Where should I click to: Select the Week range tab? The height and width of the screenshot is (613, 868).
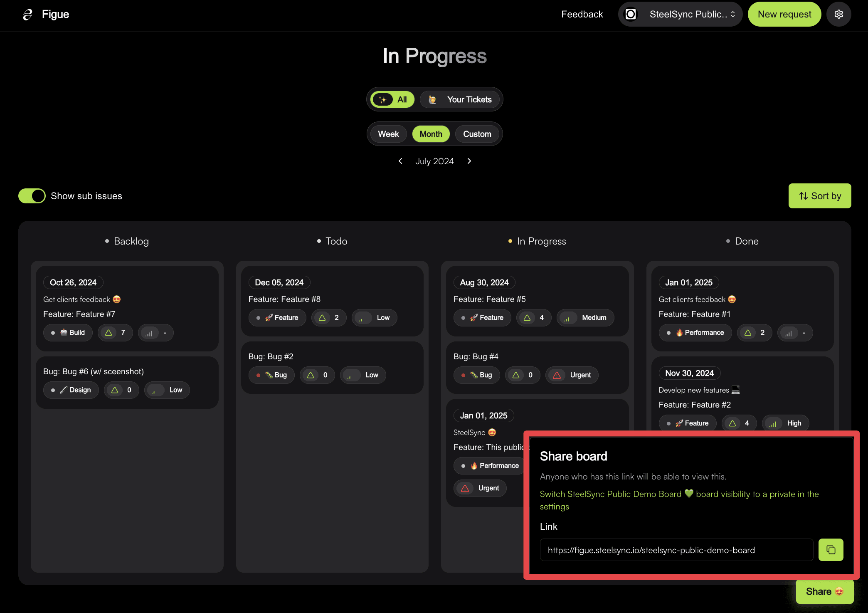click(x=388, y=134)
